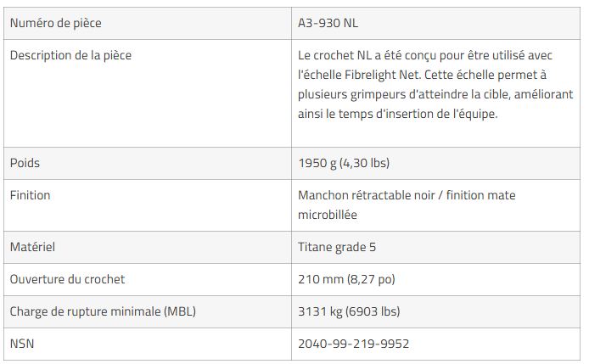Image resolution: width=589 pixels, height=364 pixels.
Task: Select the breaking load "3131 kg (6903 lbs)"
Action: click(x=350, y=311)
